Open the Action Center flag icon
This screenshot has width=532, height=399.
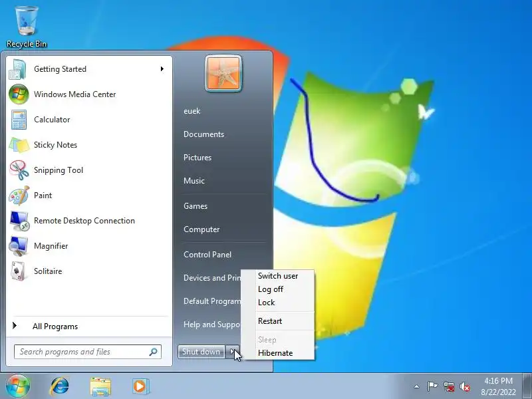click(432, 386)
